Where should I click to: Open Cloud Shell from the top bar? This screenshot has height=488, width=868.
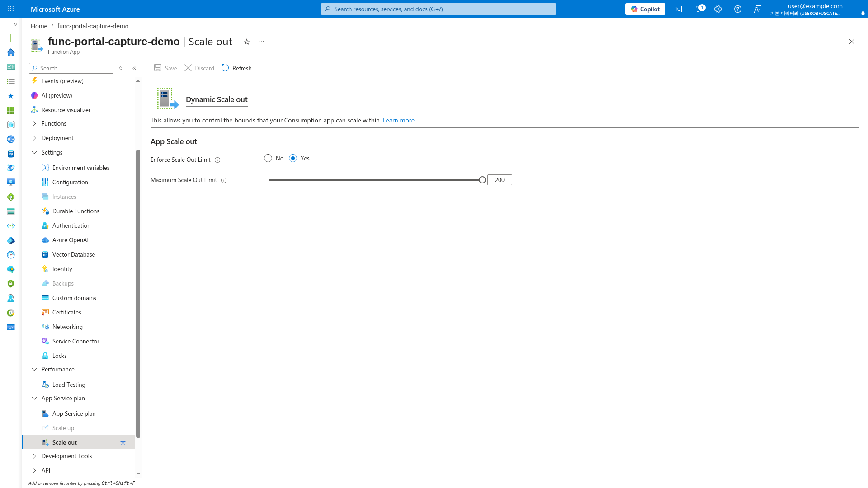[678, 9]
